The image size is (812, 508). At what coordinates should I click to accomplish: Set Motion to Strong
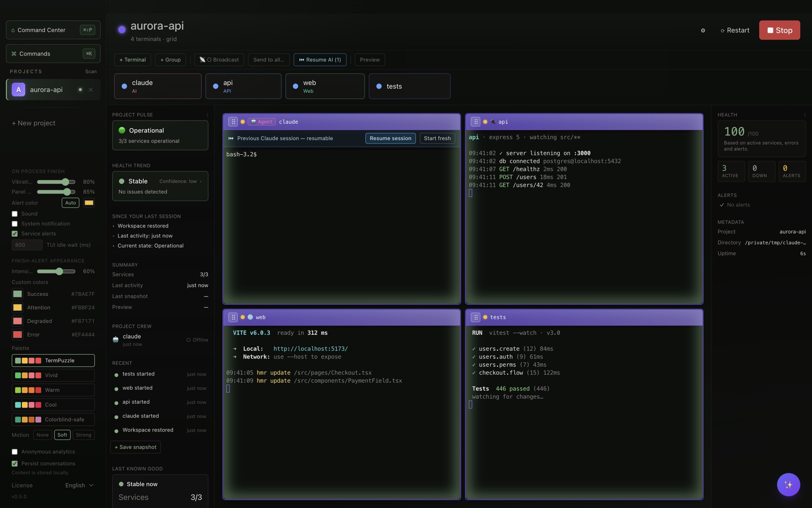click(x=83, y=435)
